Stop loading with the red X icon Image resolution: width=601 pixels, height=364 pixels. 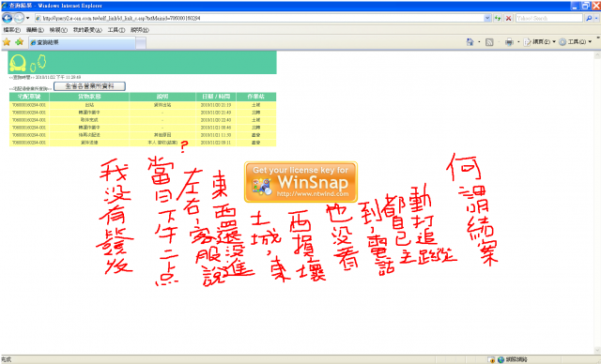click(x=508, y=18)
